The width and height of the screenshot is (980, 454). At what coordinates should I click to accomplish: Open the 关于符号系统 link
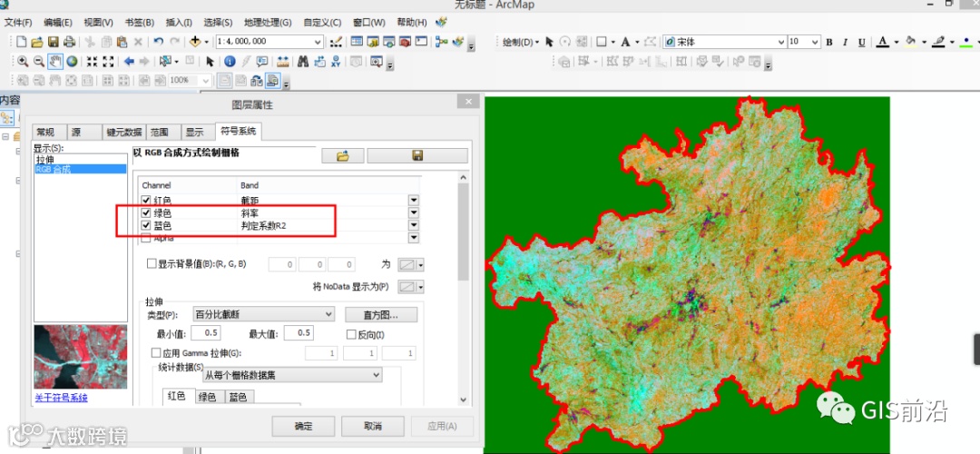[x=62, y=398]
